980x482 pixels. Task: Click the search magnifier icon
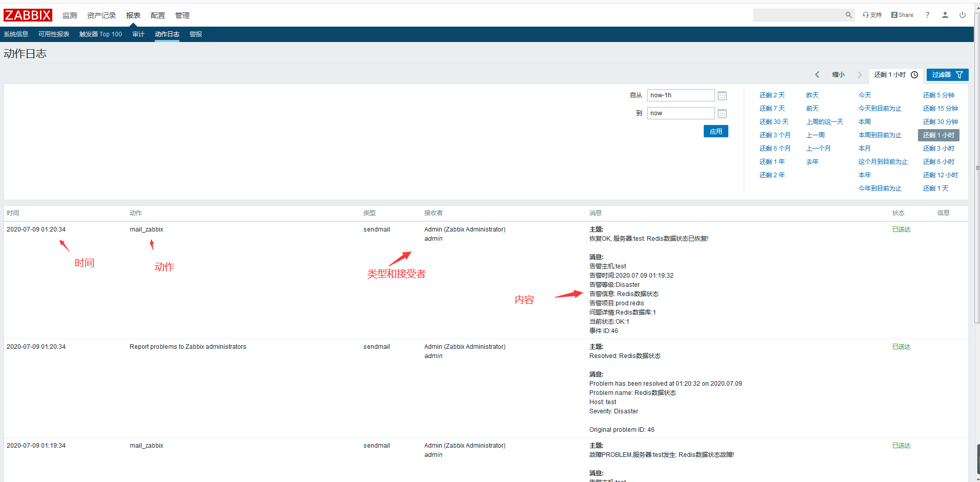pyautogui.click(x=848, y=15)
